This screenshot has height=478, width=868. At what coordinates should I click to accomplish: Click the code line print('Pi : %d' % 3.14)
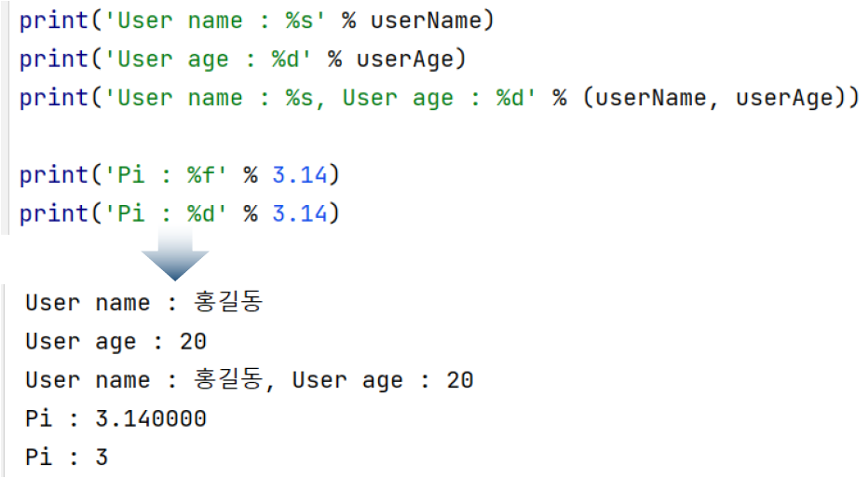pyautogui.click(x=179, y=213)
